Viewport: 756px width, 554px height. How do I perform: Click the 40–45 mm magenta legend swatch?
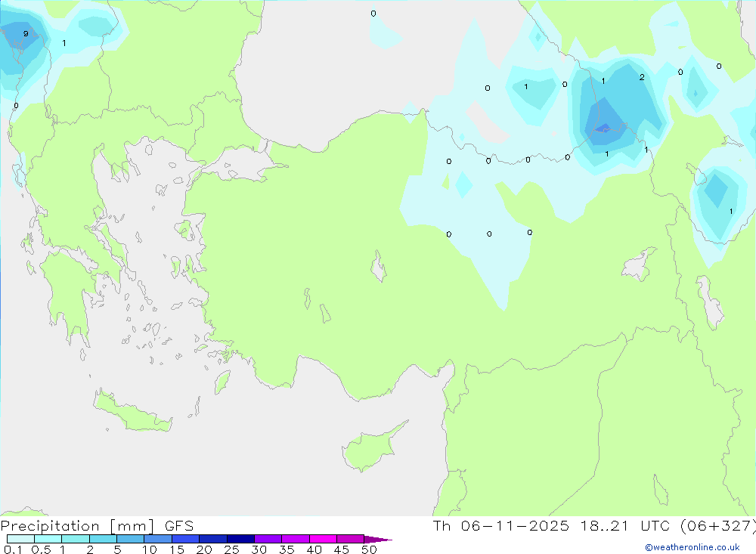(323, 539)
